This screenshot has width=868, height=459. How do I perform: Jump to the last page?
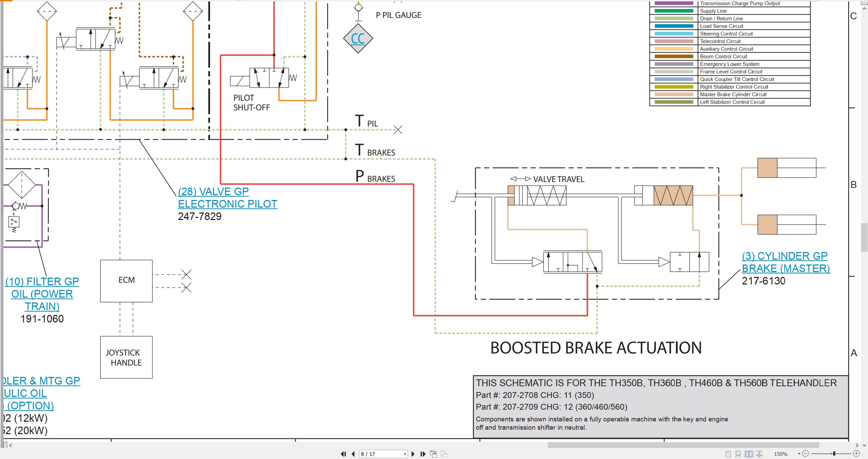423,454
